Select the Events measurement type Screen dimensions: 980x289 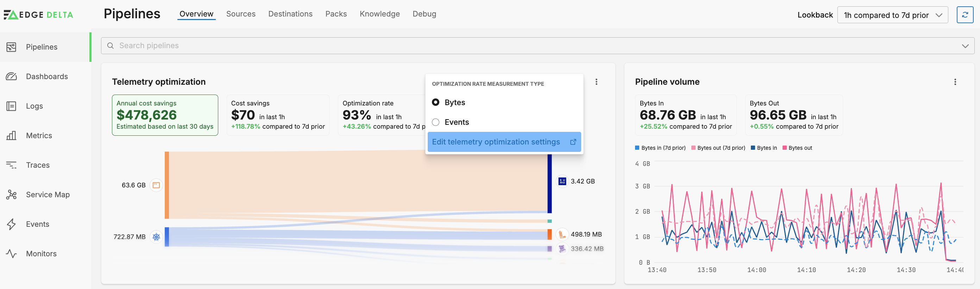[435, 122]
